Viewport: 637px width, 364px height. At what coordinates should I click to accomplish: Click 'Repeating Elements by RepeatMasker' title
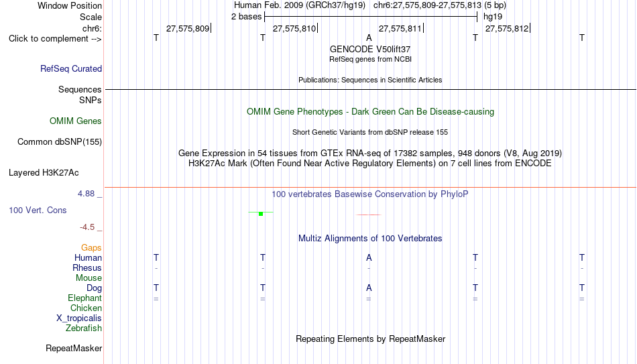pos(371,339)
